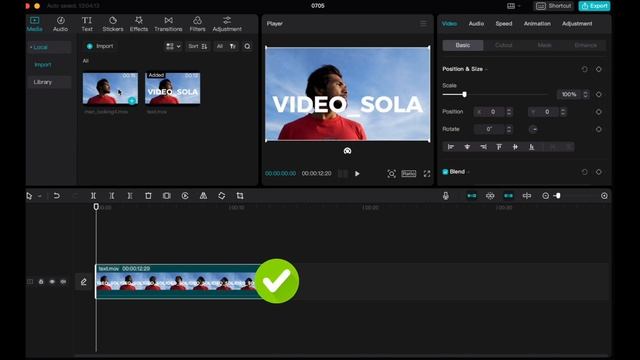Toggle the track eye visibility icon
Image resolution: width=640 pixels, height=360 pixels.
pos(52,282)
